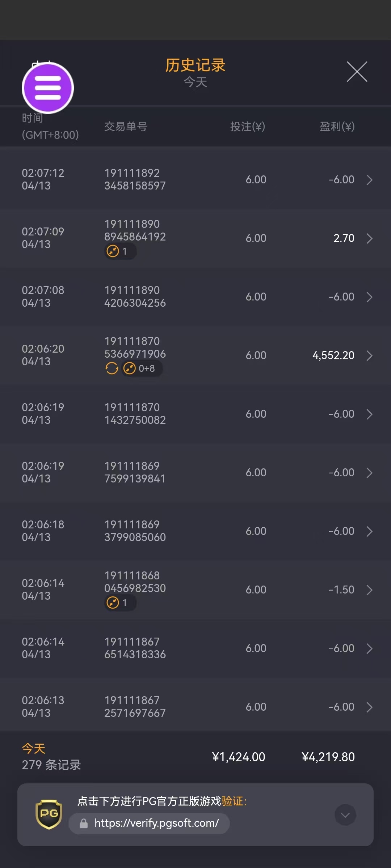Click the 今天 date filter at bottom
The image size is (391, 868).
coord(34,748)
